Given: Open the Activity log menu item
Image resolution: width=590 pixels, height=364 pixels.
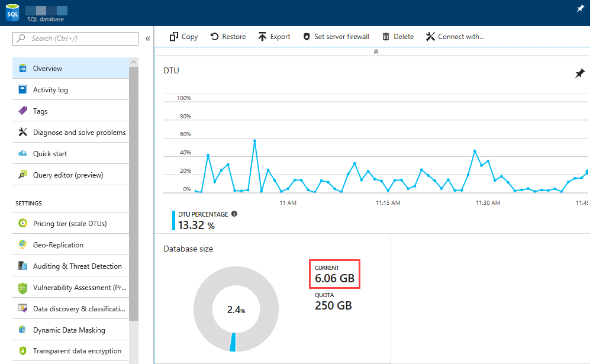Looking at the screenshot, I should click(50, 90).
